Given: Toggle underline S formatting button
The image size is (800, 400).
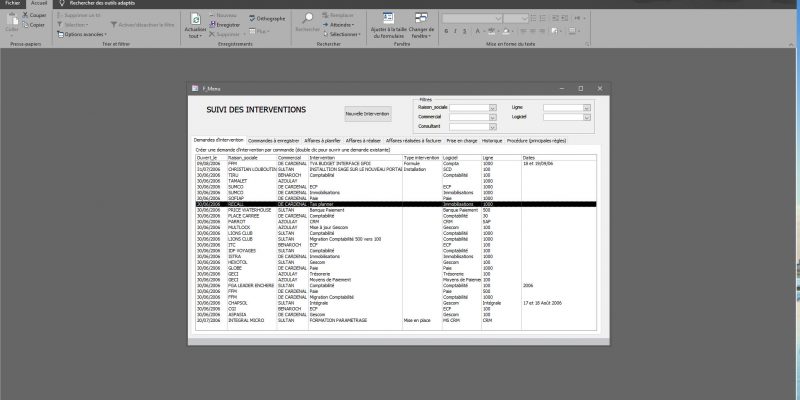Looking at the screenshot, I should [465, 31].
